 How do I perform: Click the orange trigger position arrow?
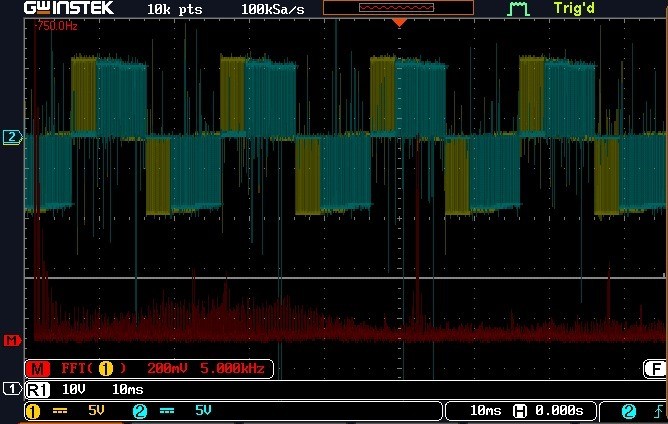click(399, 22)
